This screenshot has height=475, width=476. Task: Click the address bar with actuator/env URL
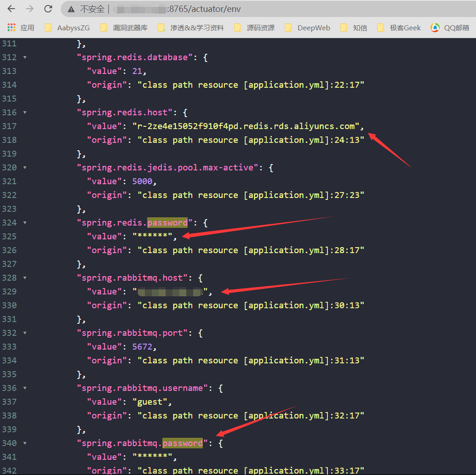click(267, 9)
